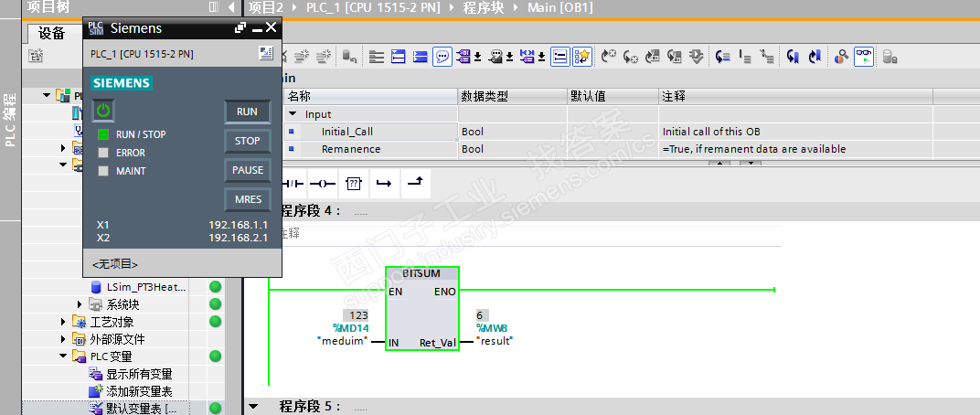
Task: Click the "meduim" input operand
Action: click(343, 341)
